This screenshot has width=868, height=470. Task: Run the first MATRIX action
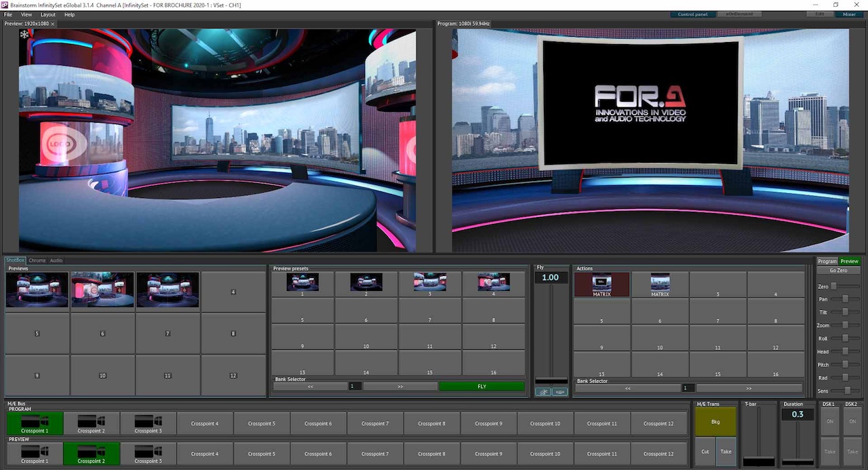[602, 284]
